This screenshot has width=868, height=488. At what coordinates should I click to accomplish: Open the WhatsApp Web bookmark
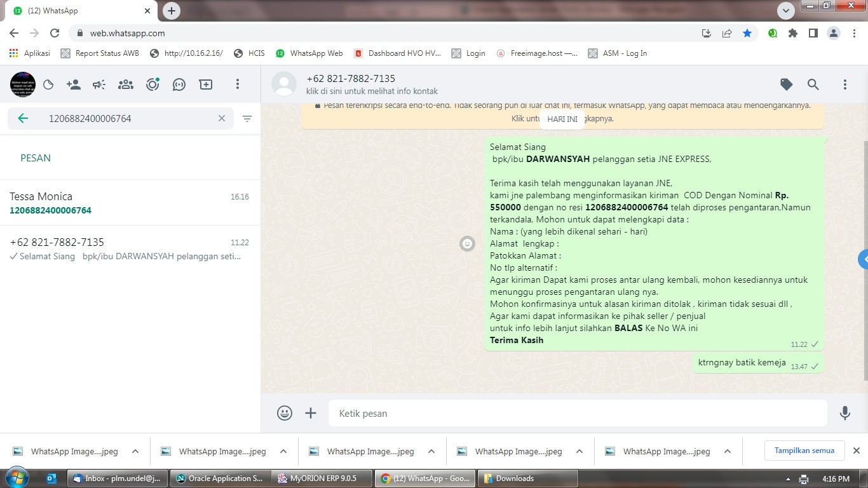(309, 53)
